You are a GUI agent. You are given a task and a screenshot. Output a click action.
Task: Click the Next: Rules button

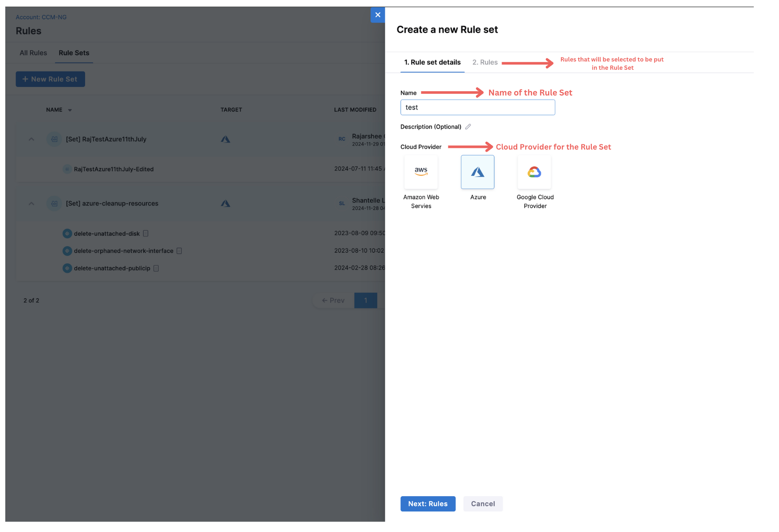click(x=427, y=504)
